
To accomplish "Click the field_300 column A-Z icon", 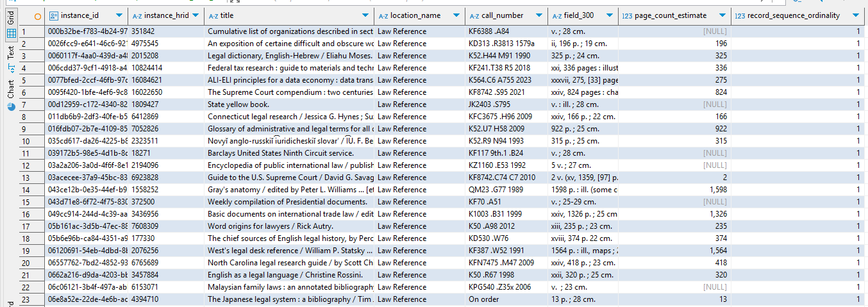I will [556, 15].
